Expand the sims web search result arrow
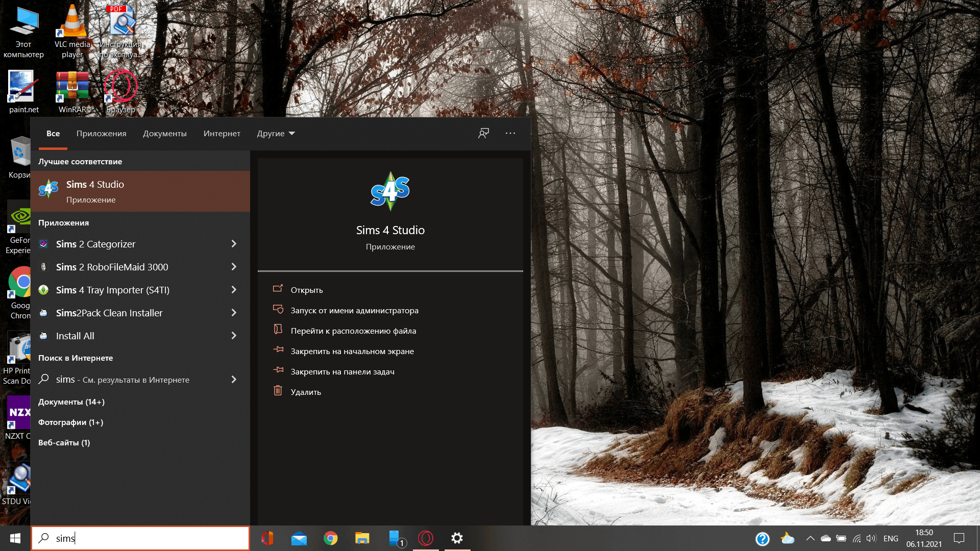The image size is (980, 551). pyautogui.click(x=234, y=380)
